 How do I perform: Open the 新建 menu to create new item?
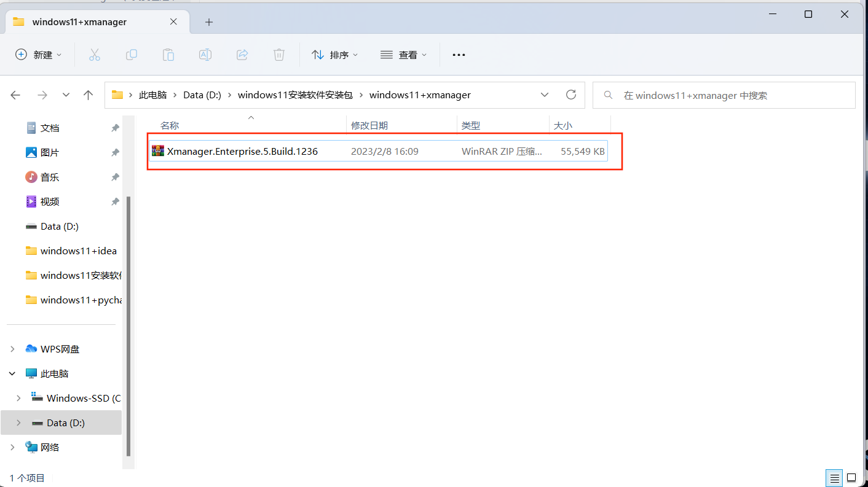pos(39,55)
